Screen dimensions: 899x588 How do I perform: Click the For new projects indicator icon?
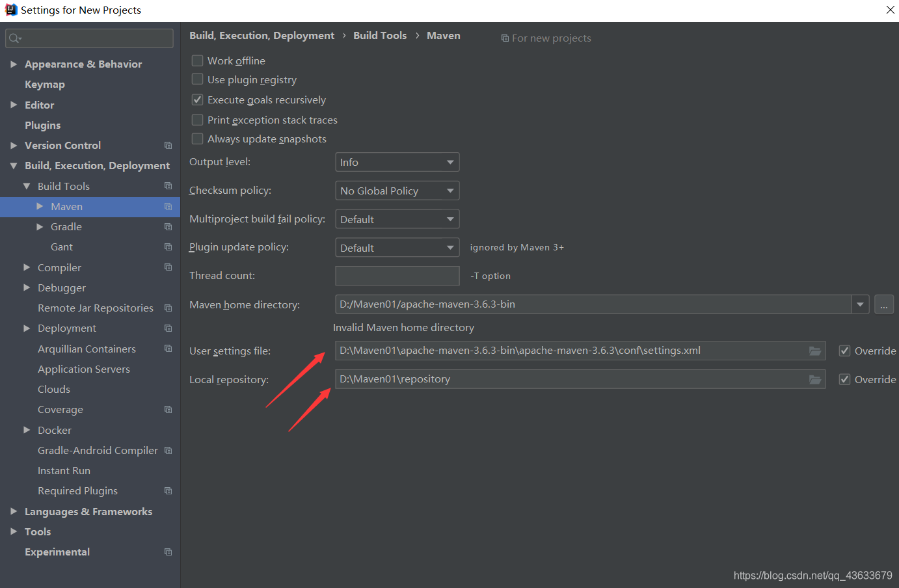tap(505, 38)
